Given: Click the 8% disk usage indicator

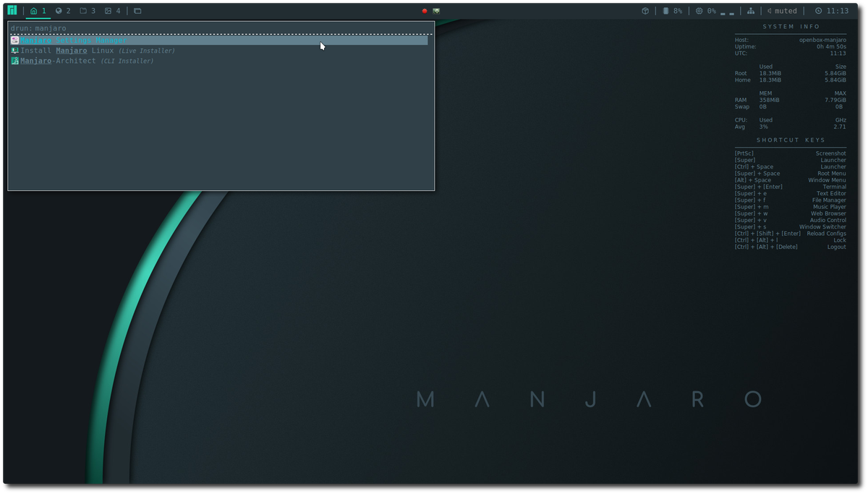Looking at the screenshot, I should (673, 11).
